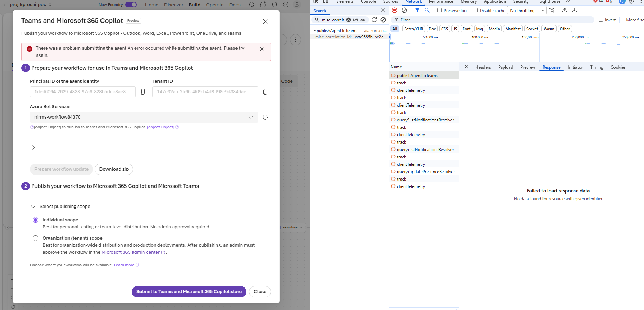
Task: Open the feedback smiley icon
Action: 286,5
